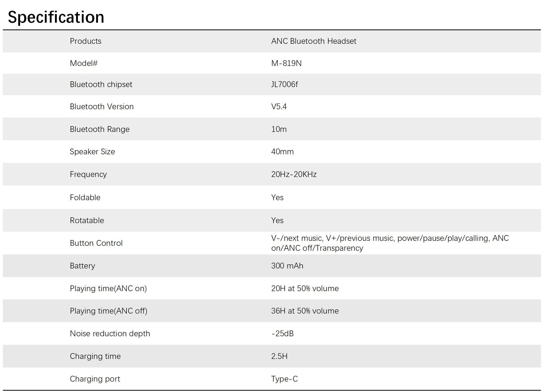Screen dimensions: 543x392
Task: Select the 40mm speaker size value
Action: pyautogui.click(x=282, y=152)
